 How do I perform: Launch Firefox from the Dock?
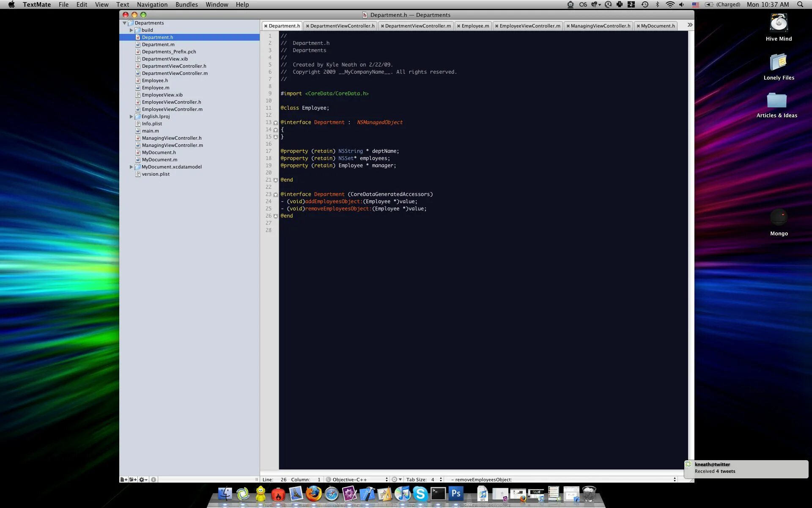pos(313,494)
